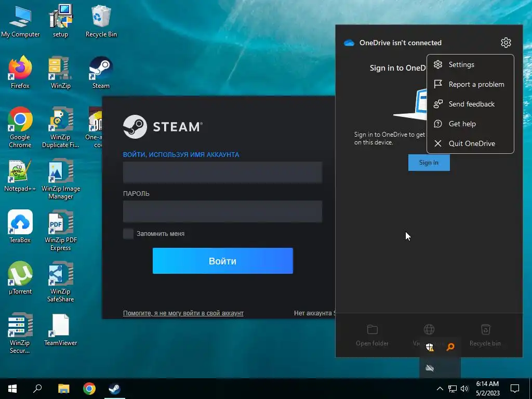
Task: Choose Get help in OneDrive menu
Action: 470,124
